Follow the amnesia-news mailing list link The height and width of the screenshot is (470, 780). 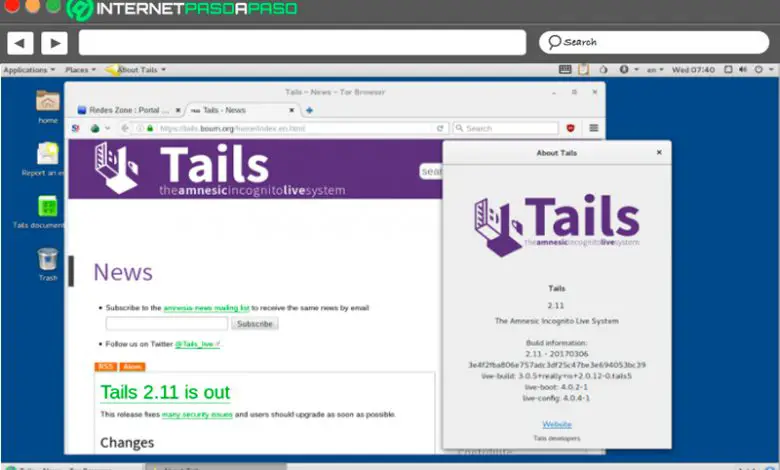pos(206,308)
